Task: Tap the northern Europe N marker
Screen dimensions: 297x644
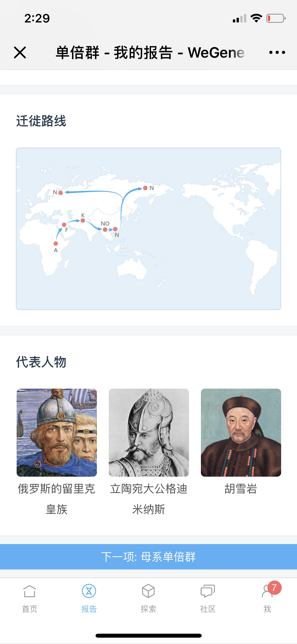Action: point(60,193)
